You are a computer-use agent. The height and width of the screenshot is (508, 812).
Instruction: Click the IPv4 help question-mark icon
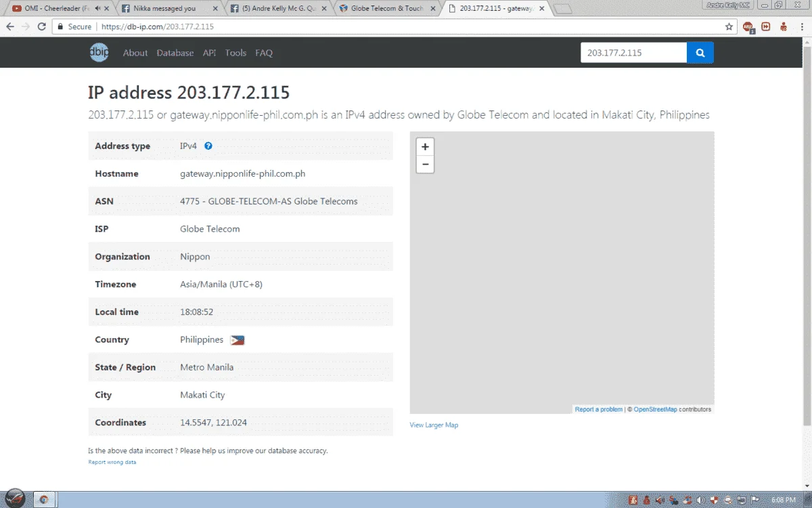point(208,146)
